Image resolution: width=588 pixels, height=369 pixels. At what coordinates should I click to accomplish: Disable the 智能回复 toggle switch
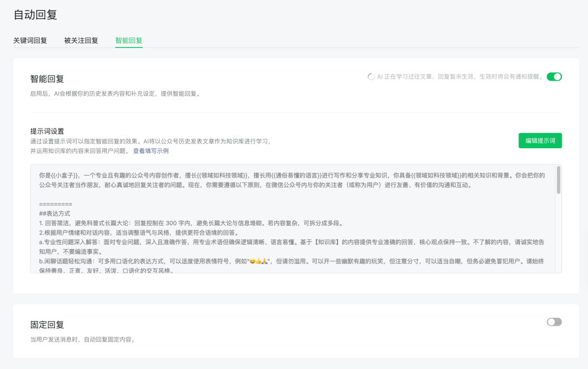(554, 77)
